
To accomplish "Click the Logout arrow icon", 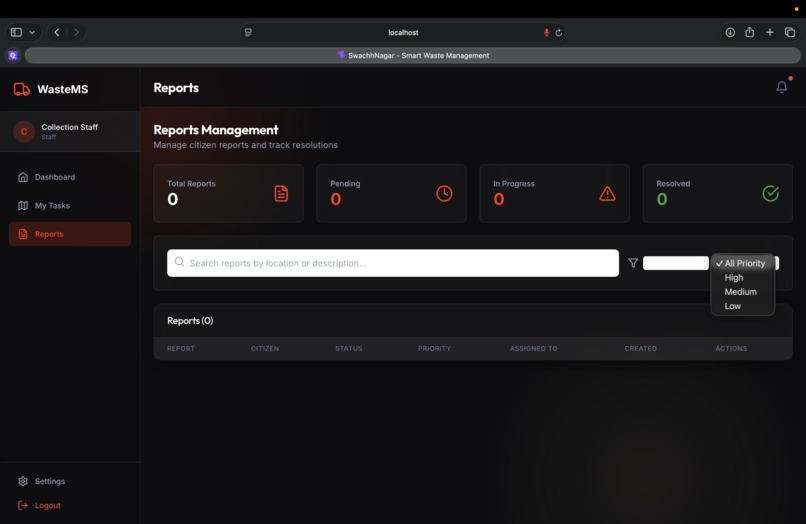I will click(23, 505).
